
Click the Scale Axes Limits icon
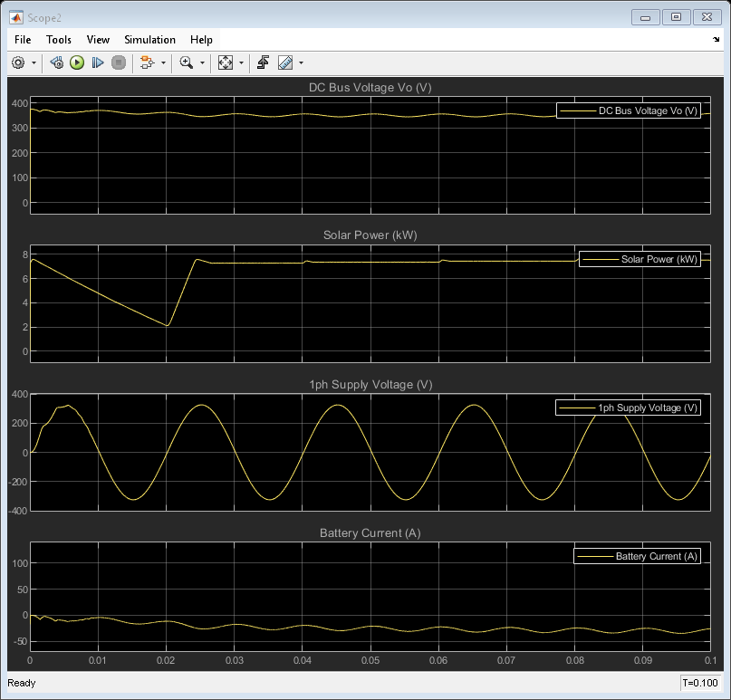click(226, 62)
